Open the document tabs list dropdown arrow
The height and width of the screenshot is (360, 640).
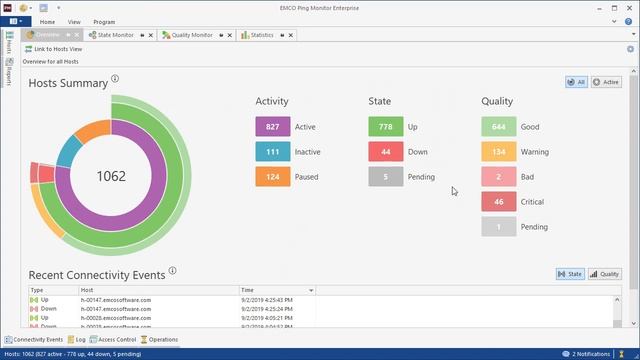coord(633,34)
